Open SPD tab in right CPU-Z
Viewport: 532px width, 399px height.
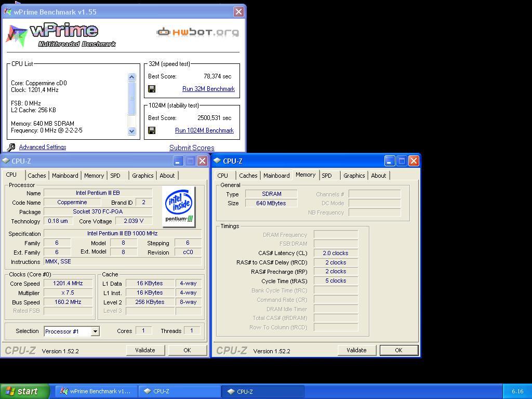click(x=327, y=176)
